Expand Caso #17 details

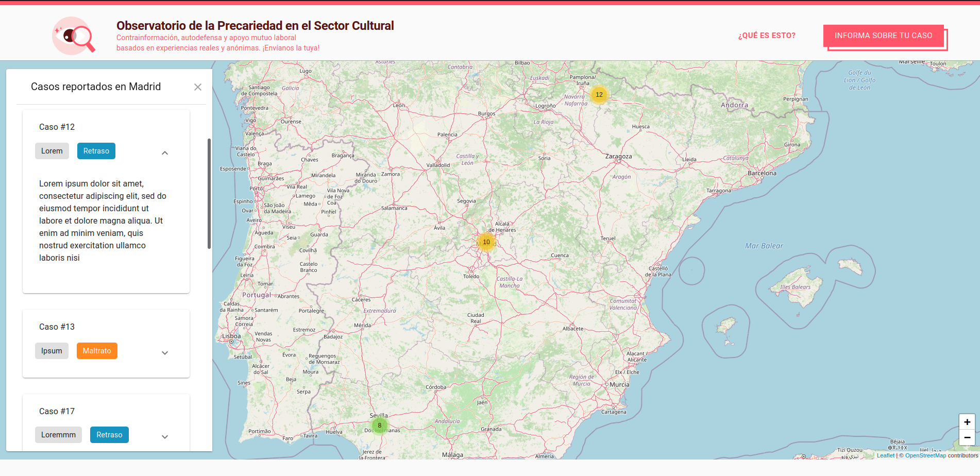pyautogui.click(x=165, y=436)
